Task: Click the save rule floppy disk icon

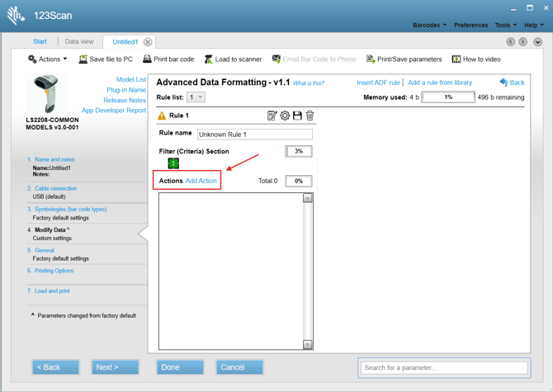Action: pos(297,116)
